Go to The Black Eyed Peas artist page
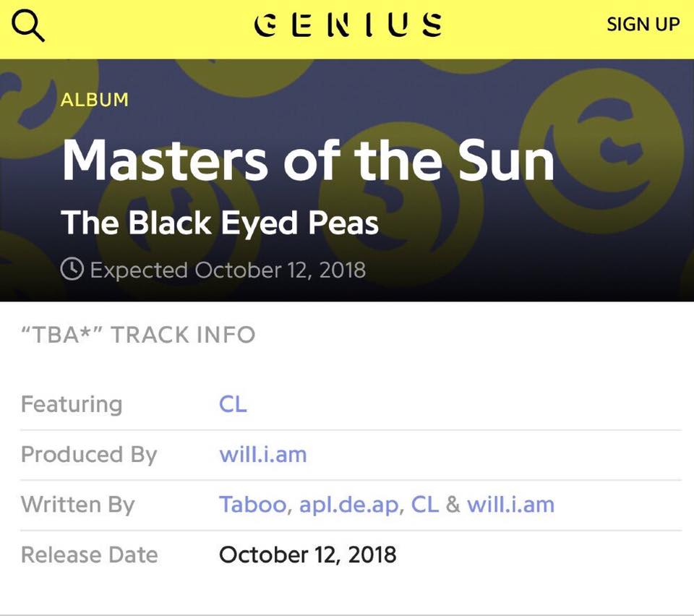This screenshot has width=694, height=616. 220,222
